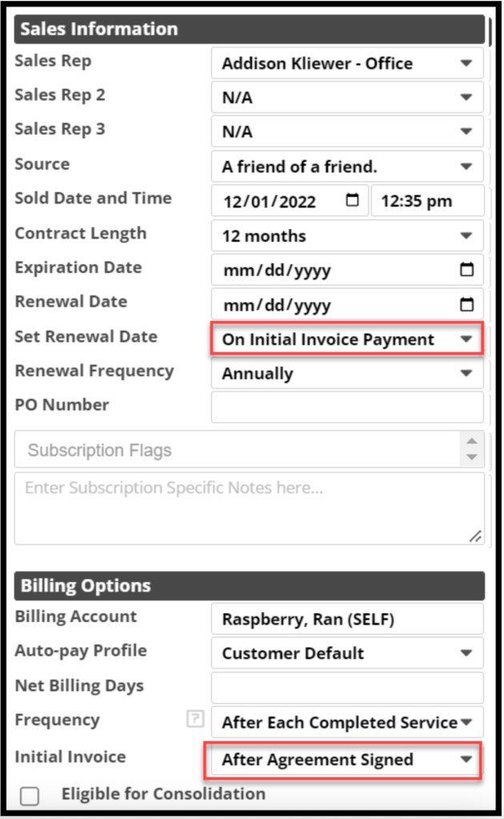Open the Source dropdown
This screenshot has height=819, width=504.
[347, 167]
